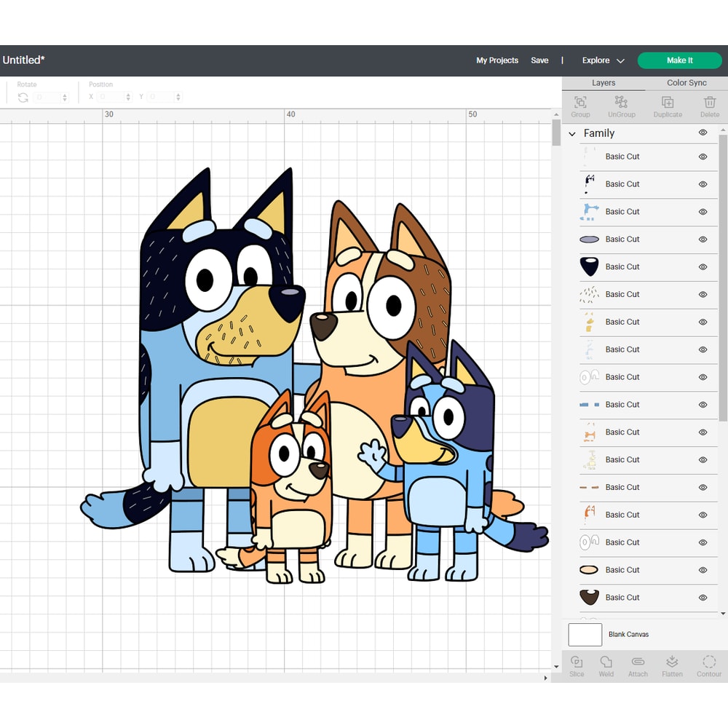Open the Explore dropdown menu
The image size is (728, 728).
click(x=602, y=60)
